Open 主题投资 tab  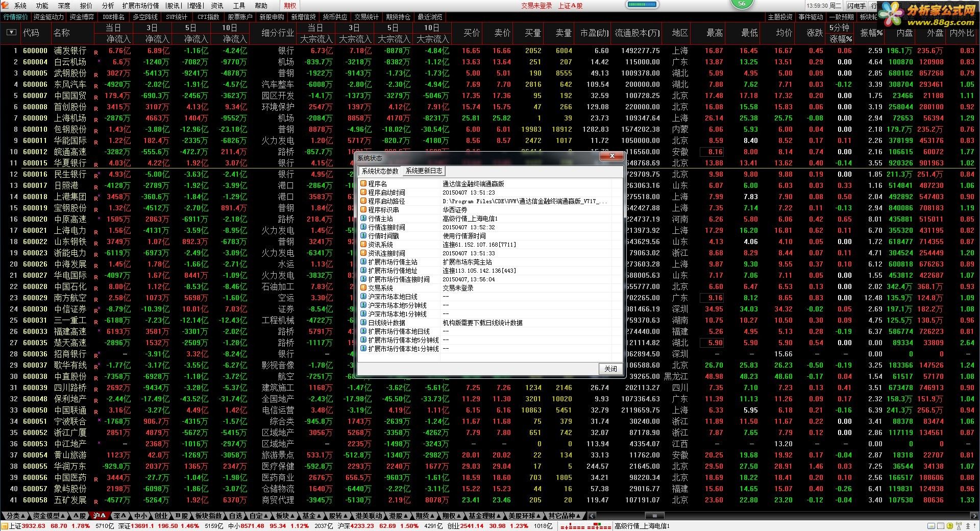pos(780,17)
